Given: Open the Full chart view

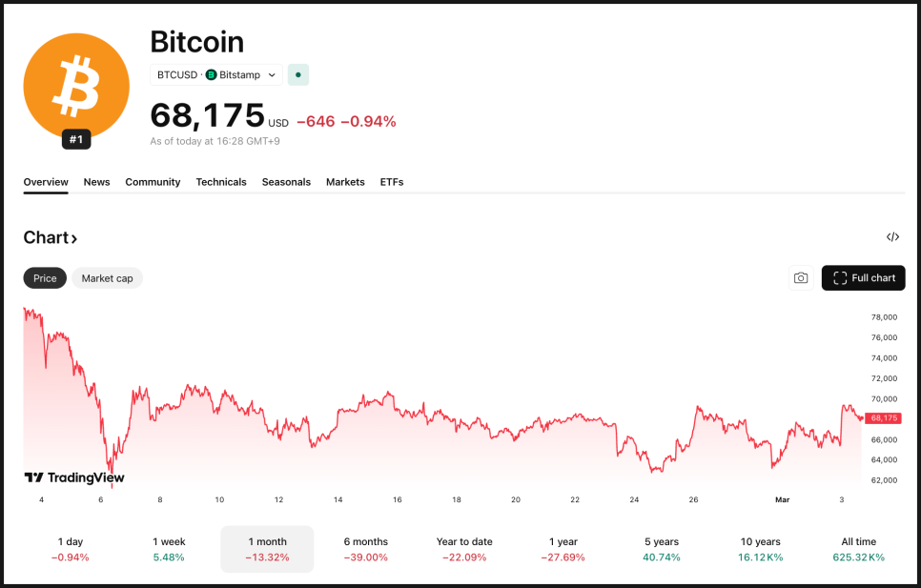Looking at the screenshot, I should pyautogui.click(x=863, y=278).
